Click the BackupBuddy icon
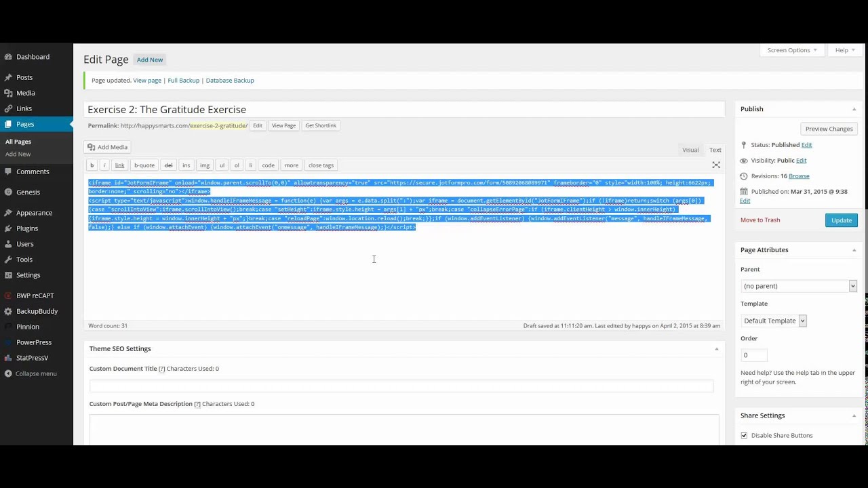 pos(8,311)
